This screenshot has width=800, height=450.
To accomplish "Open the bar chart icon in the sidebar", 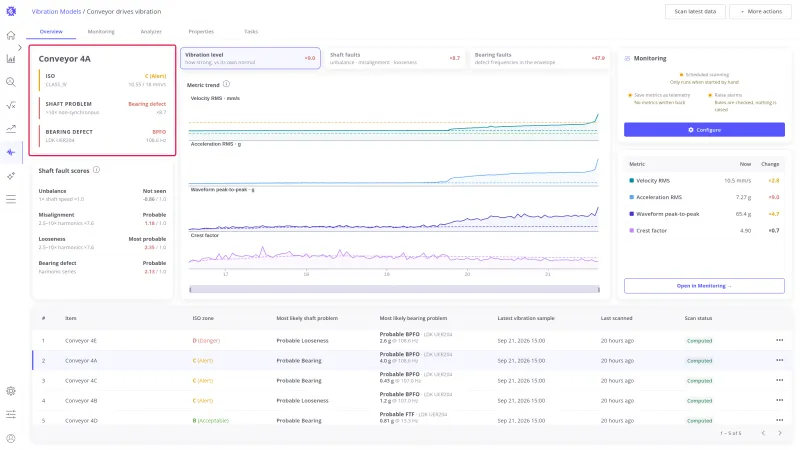I will coord(11,59).
